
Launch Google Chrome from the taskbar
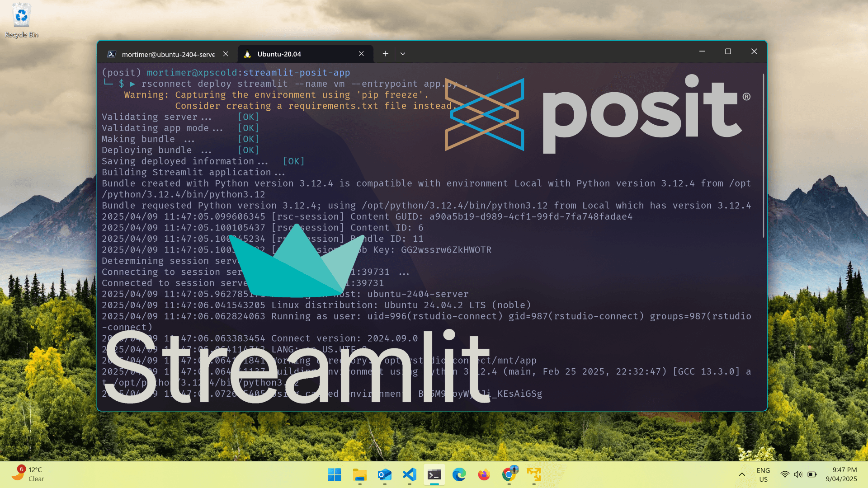[509, 475]
